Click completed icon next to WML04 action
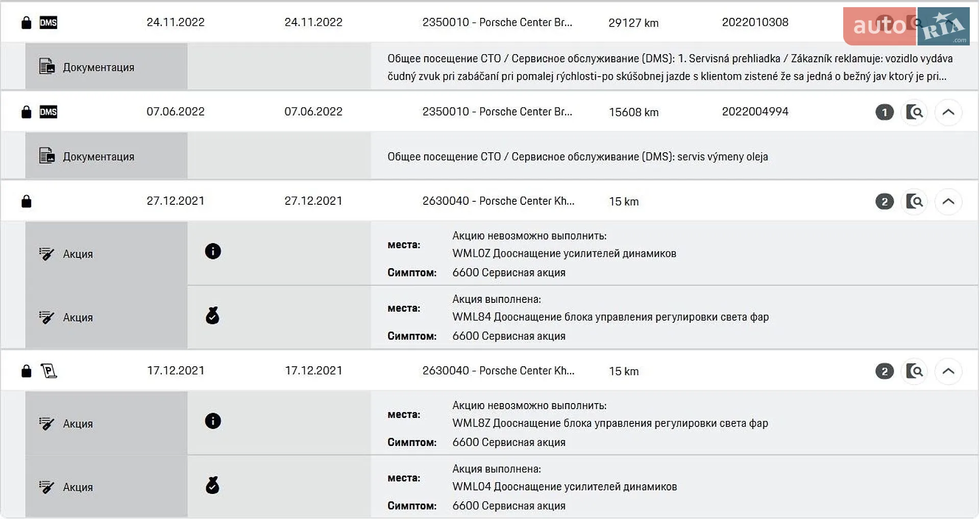 coord(212,485)
